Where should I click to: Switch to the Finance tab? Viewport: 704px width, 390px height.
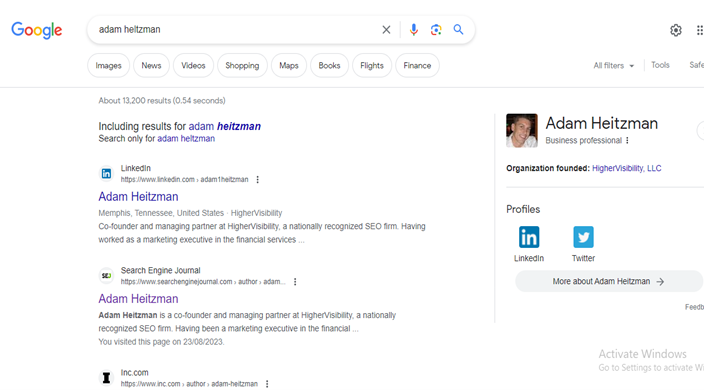click(417, 66)
